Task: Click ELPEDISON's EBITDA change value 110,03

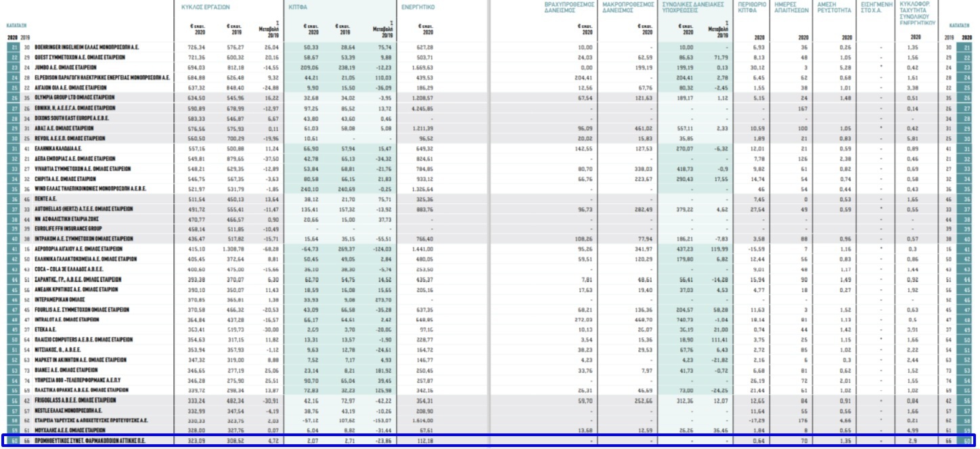Action: tap(386, 78)
